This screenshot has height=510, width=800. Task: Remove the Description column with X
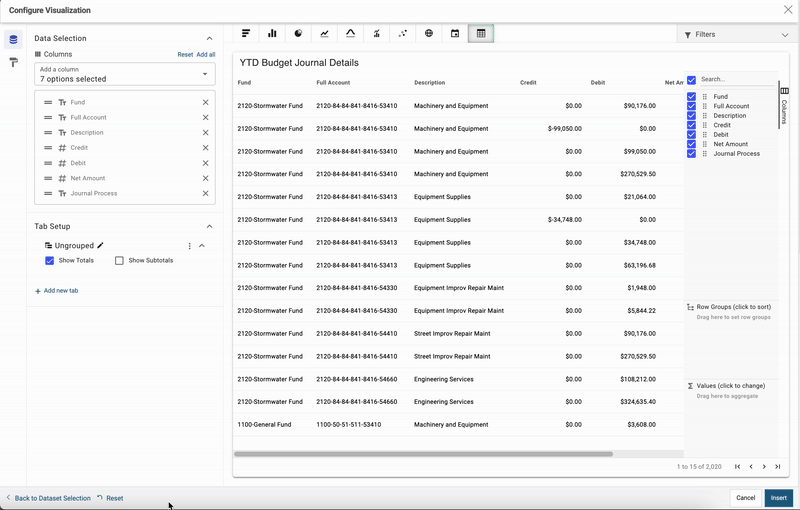point(206,133)
